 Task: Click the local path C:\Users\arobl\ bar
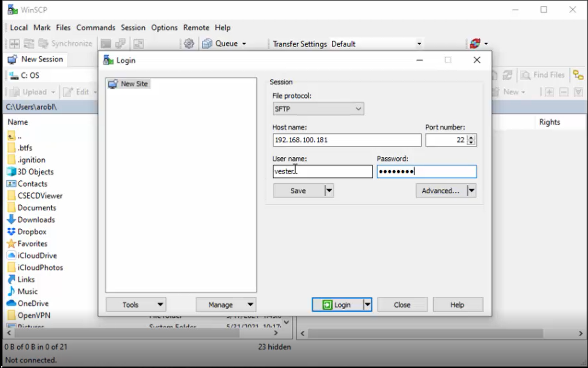coord(51,107)
